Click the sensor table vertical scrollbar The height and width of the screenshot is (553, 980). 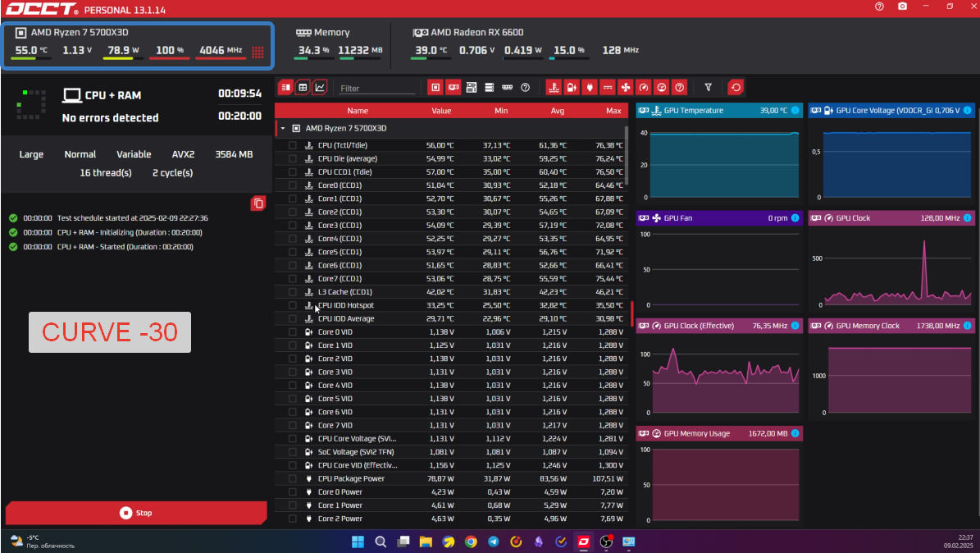click(627, 155)
